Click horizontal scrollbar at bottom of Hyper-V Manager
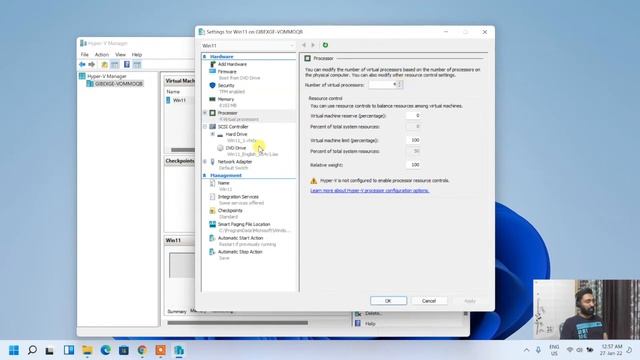 pos(238,323)
